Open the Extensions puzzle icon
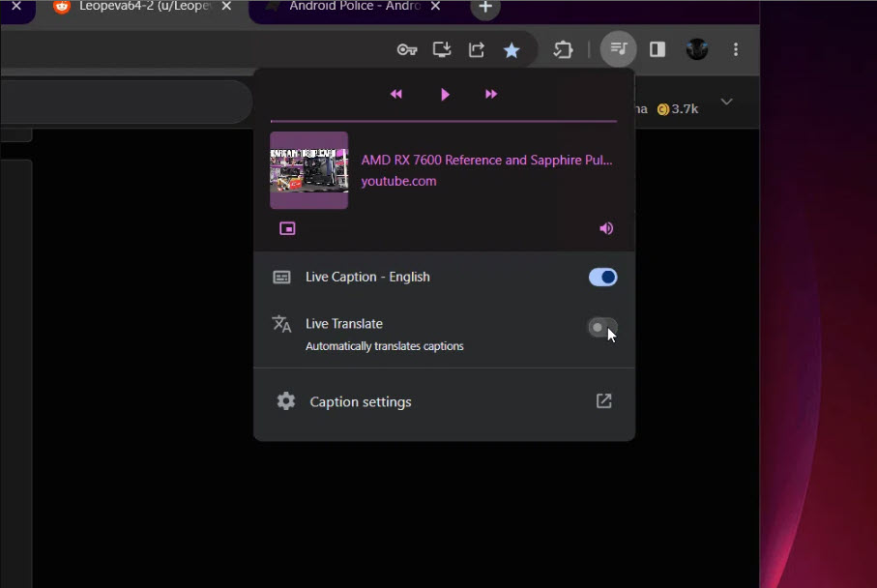 (563, 49)
